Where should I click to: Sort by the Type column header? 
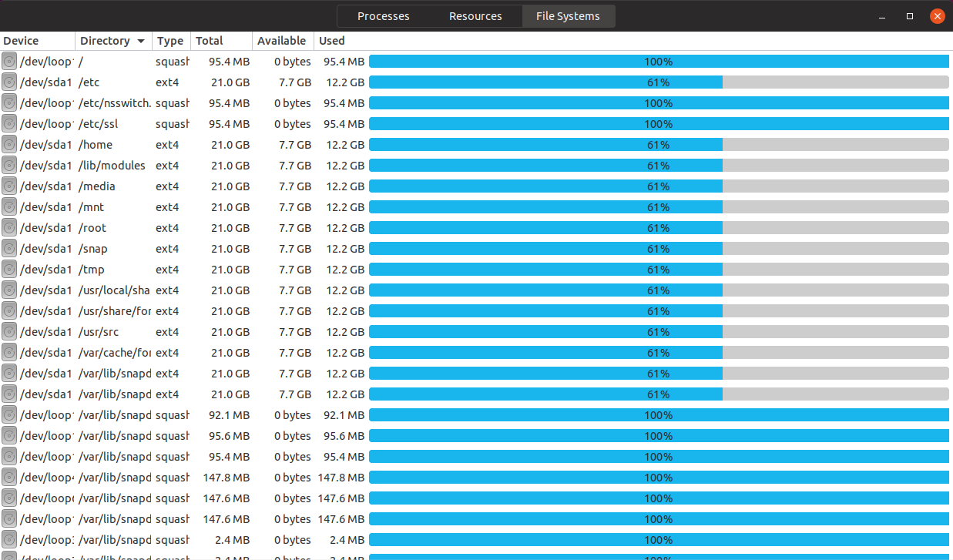pos(171,41)
